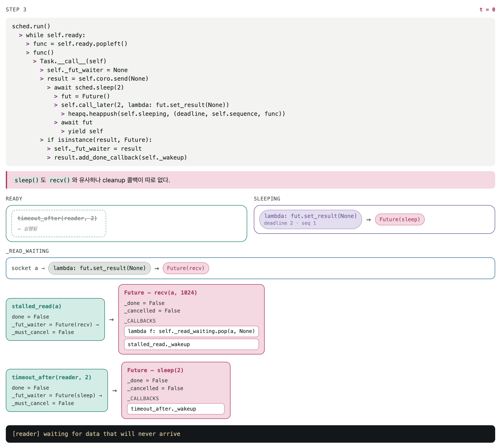Click 'result = self.coro.send(None)' line

98,79
